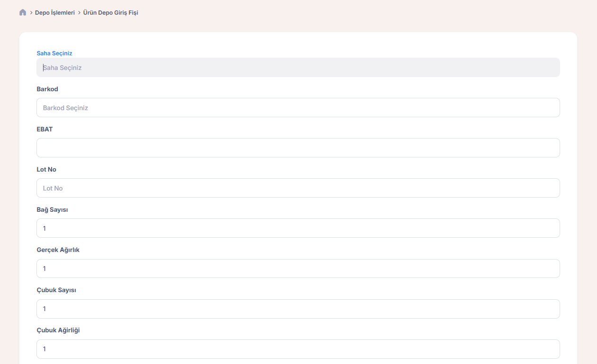Click the blue Saha Seçiniz label text
The width and height of the screenshot is (597, 364).
pos(54,53)
